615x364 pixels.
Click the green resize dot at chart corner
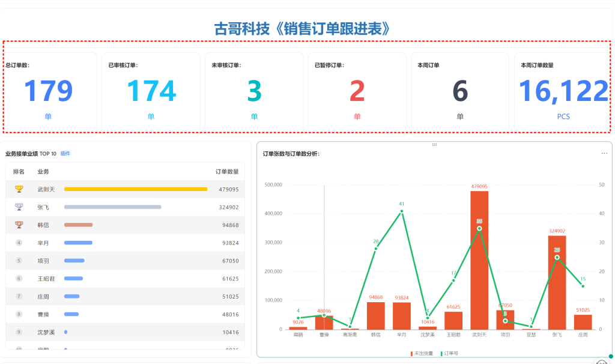click(x=611, y=356)
